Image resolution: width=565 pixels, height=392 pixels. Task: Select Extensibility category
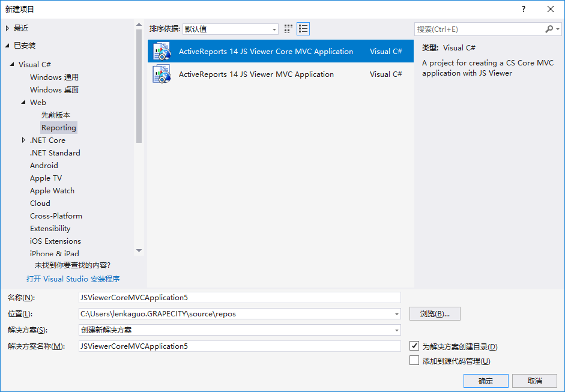(50, 229)
